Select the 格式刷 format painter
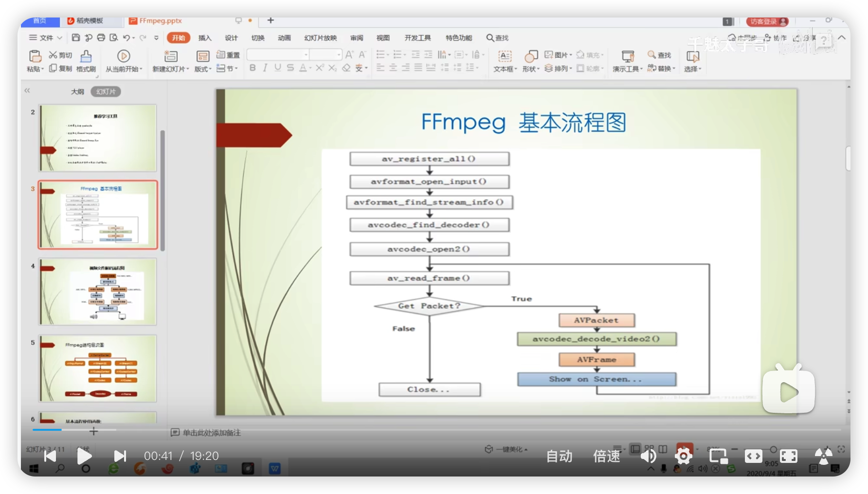868x494 pixels. (86, 61)
